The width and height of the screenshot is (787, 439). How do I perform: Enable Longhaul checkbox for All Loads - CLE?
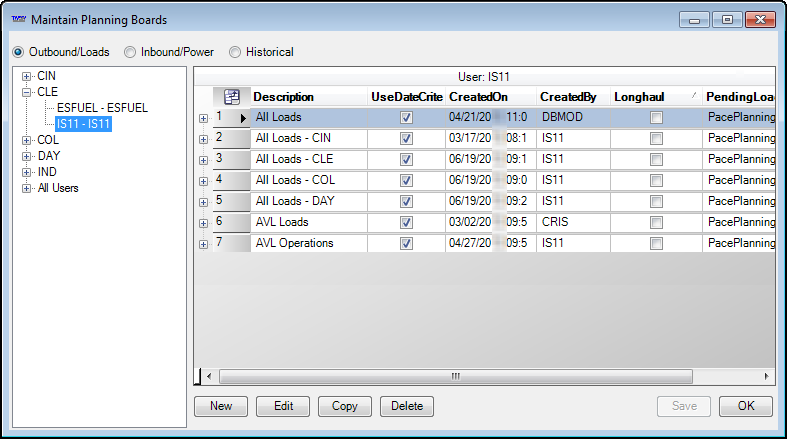click(656, 160)
